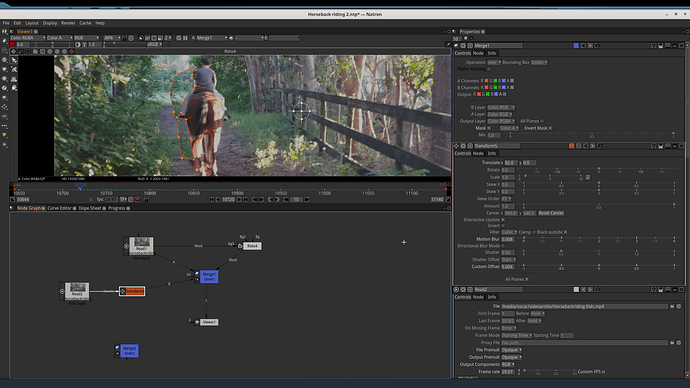Screen dimensions: 690x388
Task: Toggle the Custom FPS checkbox
Action: pos(603,372)
